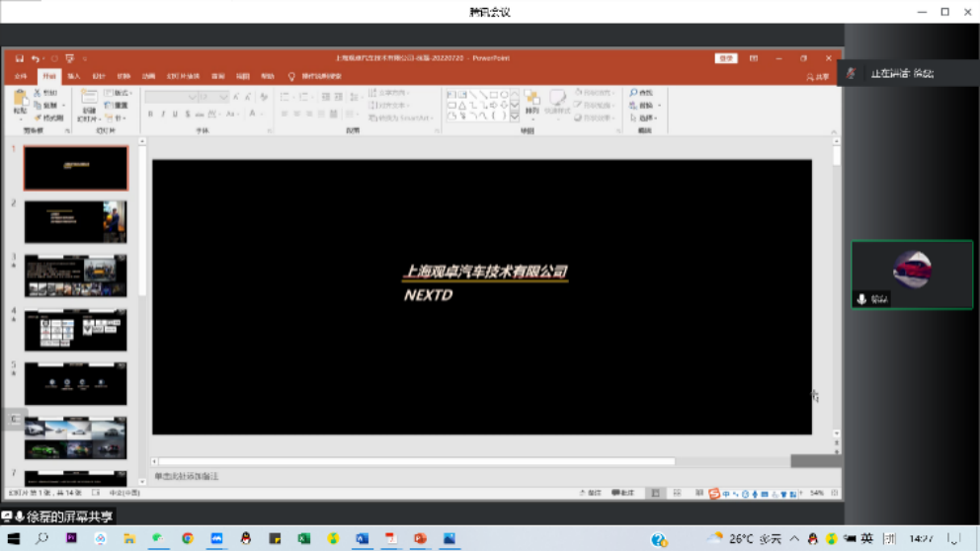
Task: Open the Select dropdown in editing group
Action: (643, 118)
